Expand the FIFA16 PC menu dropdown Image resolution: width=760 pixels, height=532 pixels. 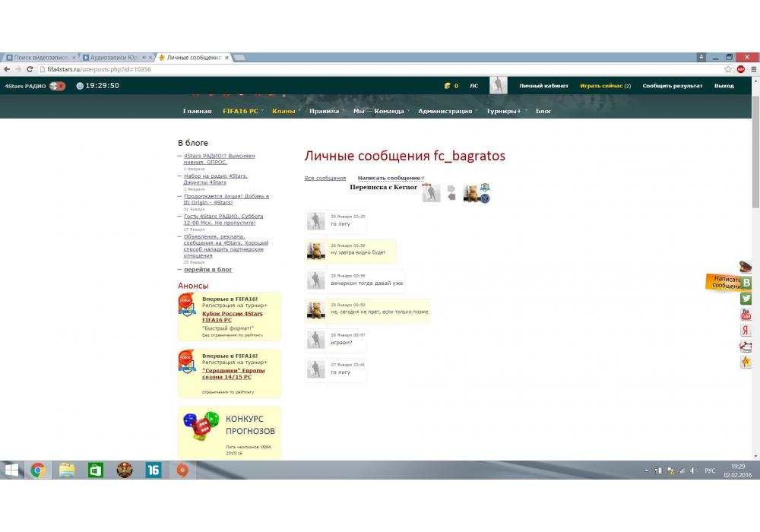[240, 112]
